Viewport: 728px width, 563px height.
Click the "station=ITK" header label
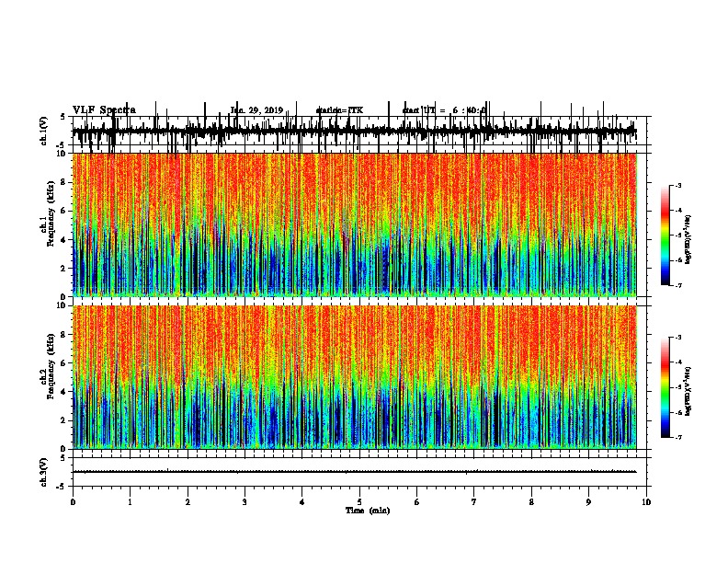(x=339, y=110)
